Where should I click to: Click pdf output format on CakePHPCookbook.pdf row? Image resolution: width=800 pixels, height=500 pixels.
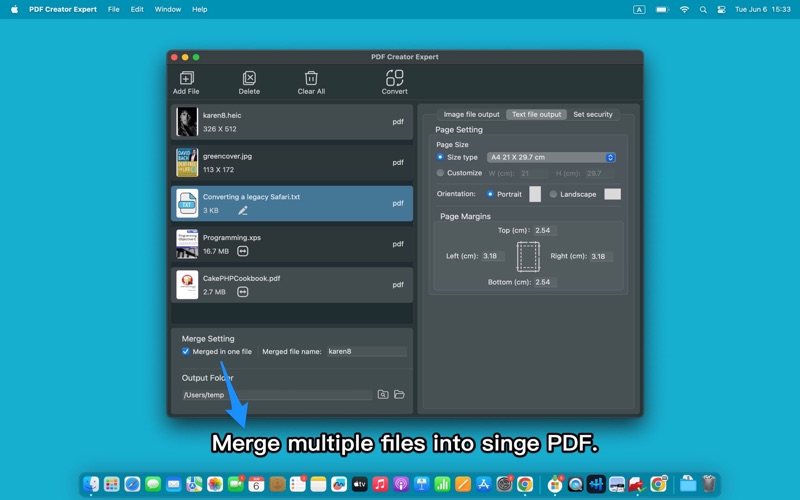398,285
